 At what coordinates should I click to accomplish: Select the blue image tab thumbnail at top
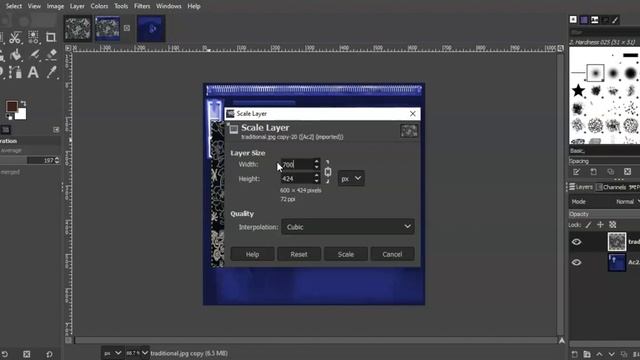(151, 29)
